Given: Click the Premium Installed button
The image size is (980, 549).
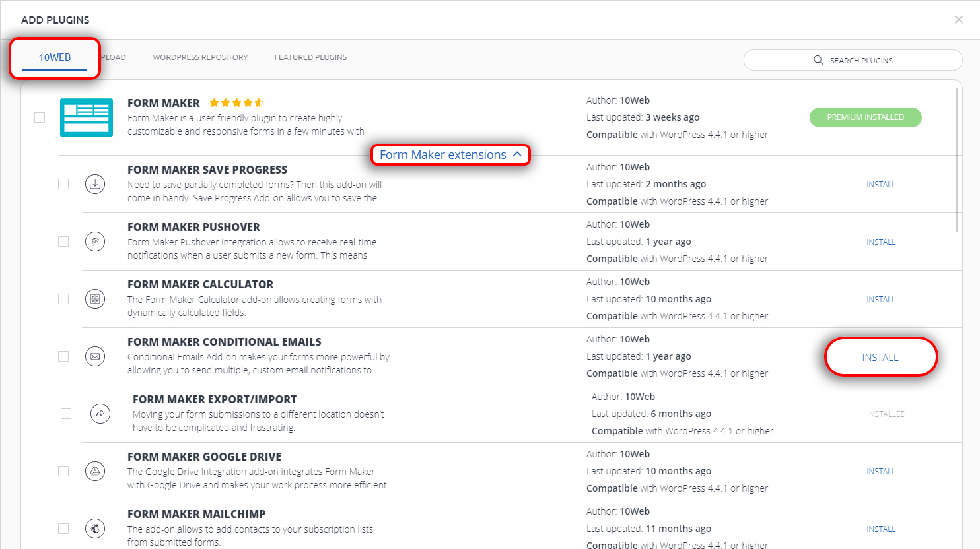Looking at the screenshot, I should click(865, 117).
